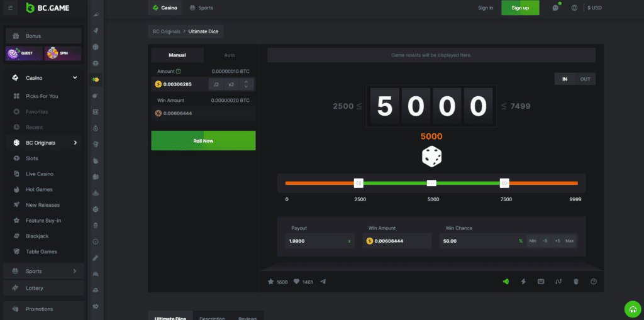Open Promotions in the sidebar

pos(43,309)
